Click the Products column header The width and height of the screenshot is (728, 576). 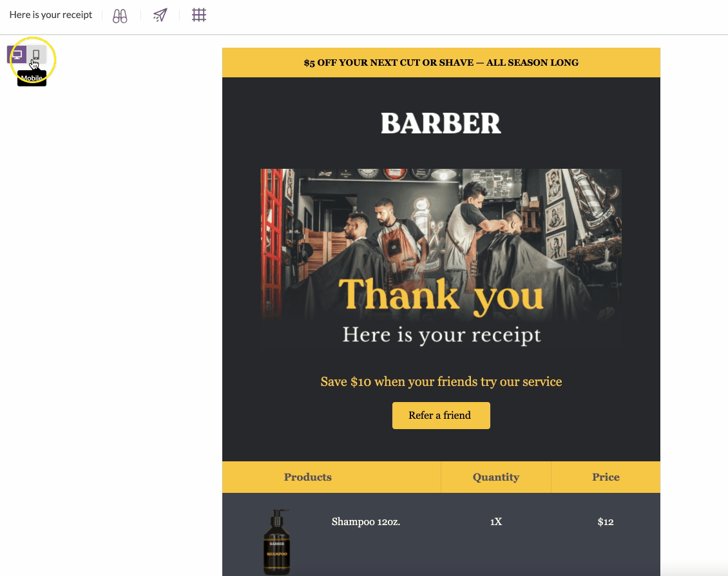click(308, 477)
